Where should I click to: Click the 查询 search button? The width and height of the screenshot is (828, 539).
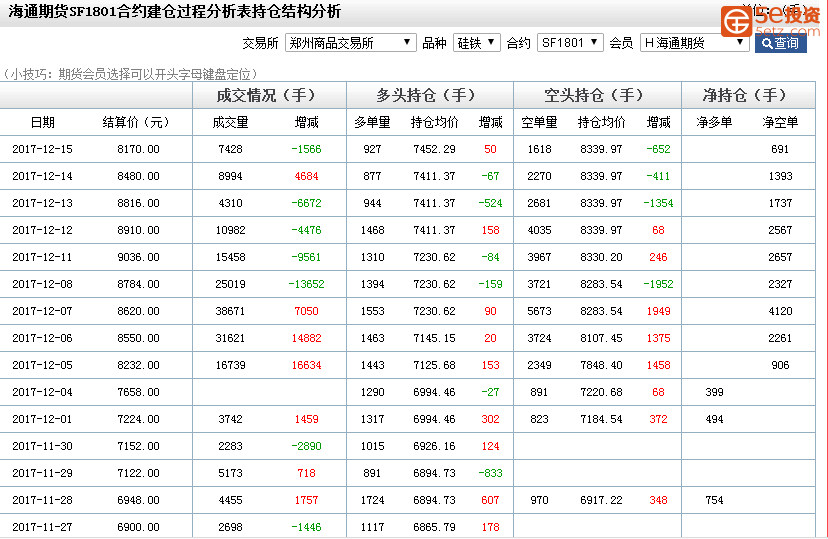(x=780, y=43)
